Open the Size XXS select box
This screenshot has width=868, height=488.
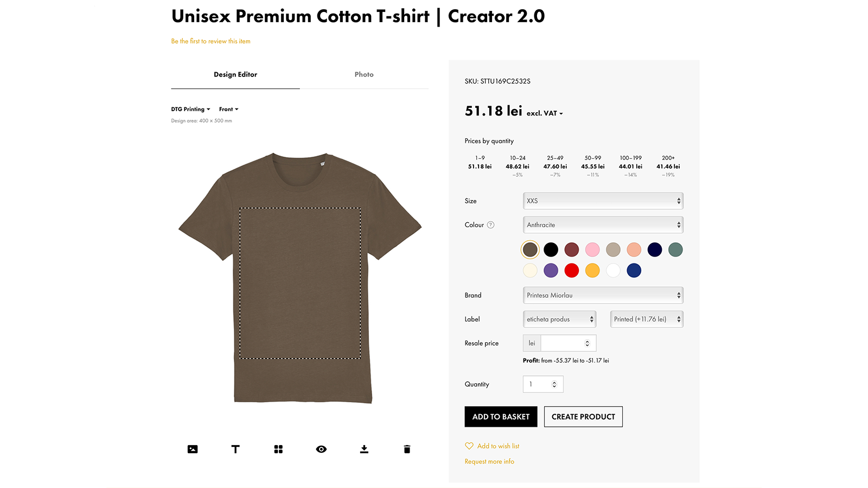click(603, 201)
